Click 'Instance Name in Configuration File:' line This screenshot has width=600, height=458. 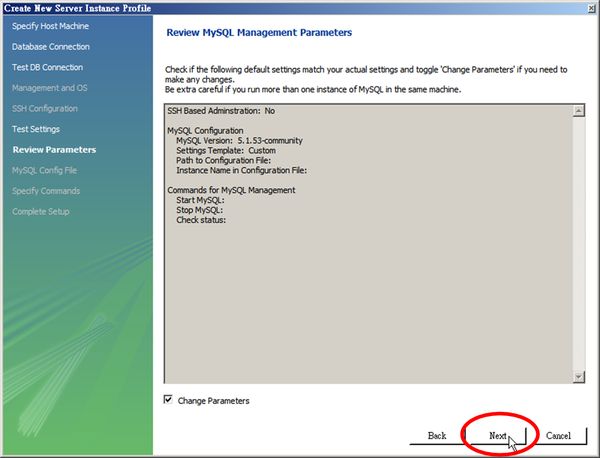click(x=241, y=171)
